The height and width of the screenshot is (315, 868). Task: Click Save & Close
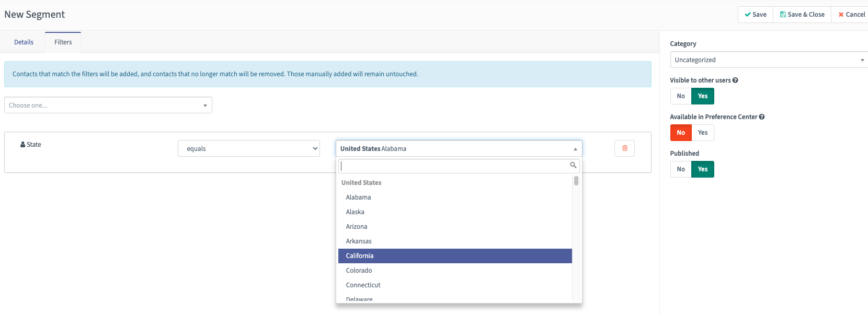(x=802, y=15)
